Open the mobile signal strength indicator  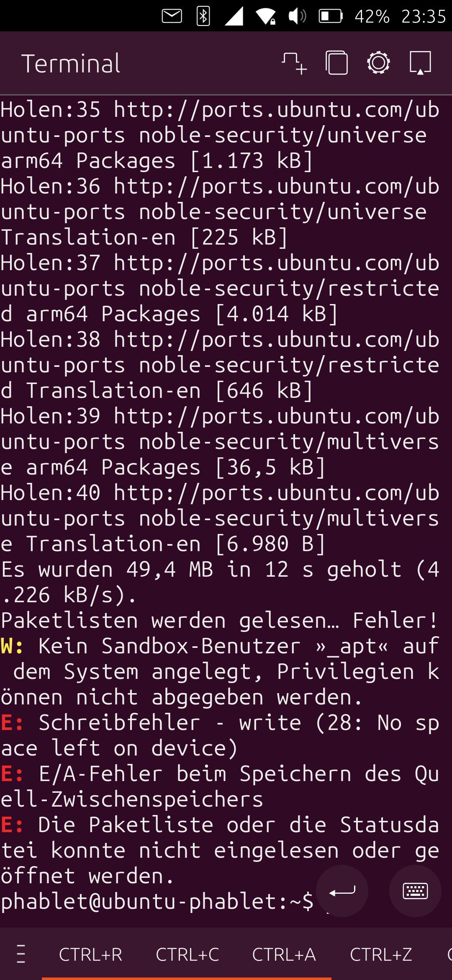234,16
